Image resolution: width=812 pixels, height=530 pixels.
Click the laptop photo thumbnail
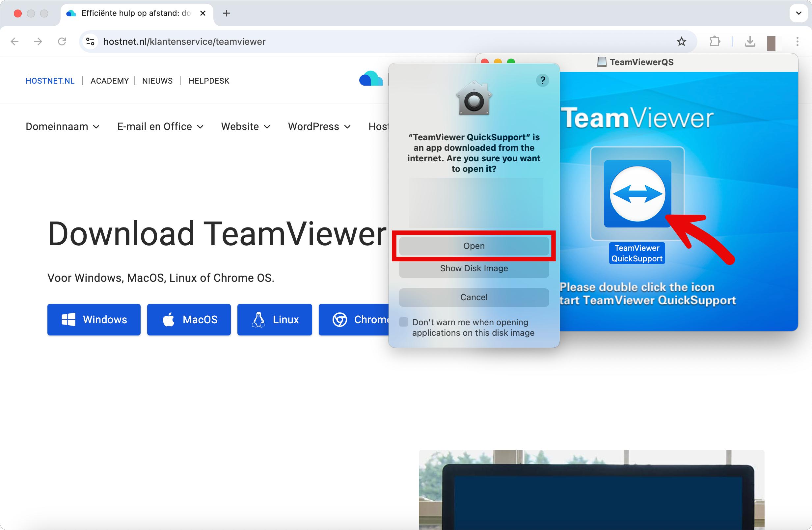tap(591, 490)
